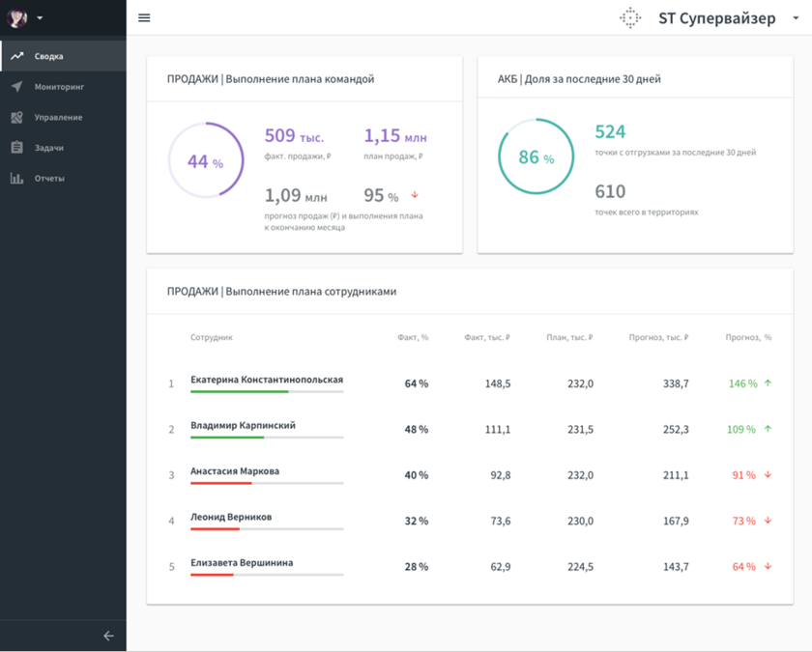Click the Отчеты bar chart icon
812x652 pixels.
tap(16, 179)
